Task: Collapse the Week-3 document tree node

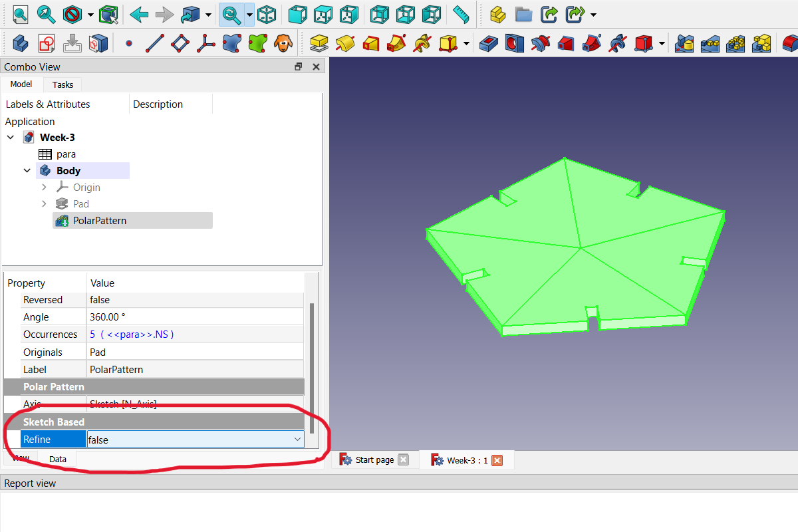Action: pyautogui.click(x=11, y=138)
